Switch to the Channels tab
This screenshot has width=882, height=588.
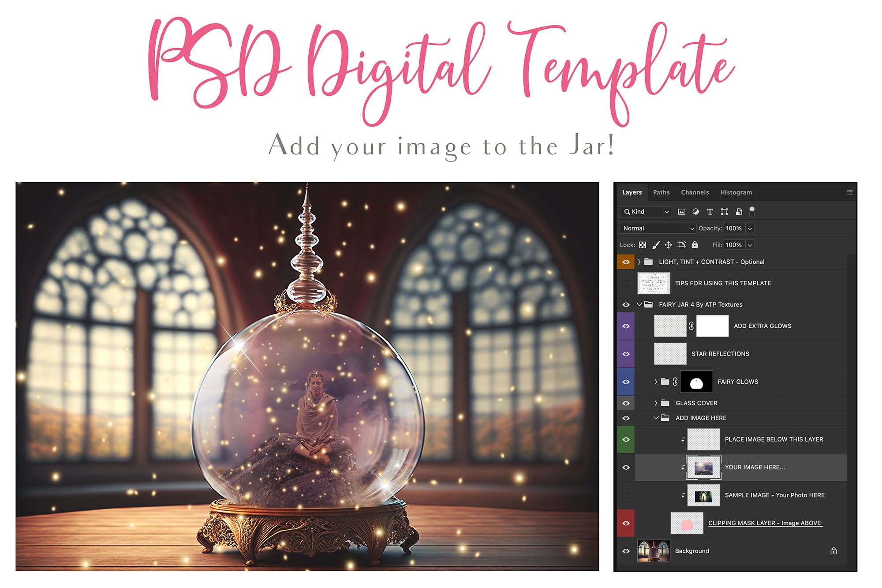(x=695, y=192)
